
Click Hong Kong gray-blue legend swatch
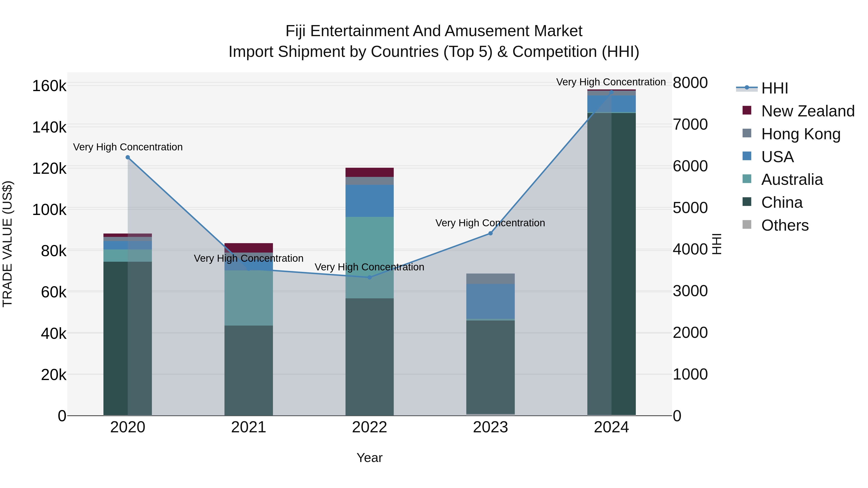747,133
